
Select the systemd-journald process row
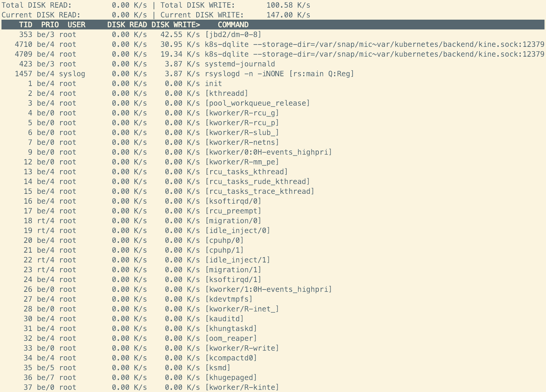click(x=240, y=64)
